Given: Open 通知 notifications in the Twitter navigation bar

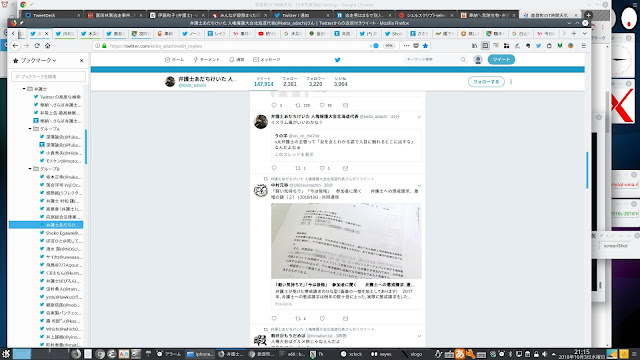Looking at the screenshot, I should [237, 60].
